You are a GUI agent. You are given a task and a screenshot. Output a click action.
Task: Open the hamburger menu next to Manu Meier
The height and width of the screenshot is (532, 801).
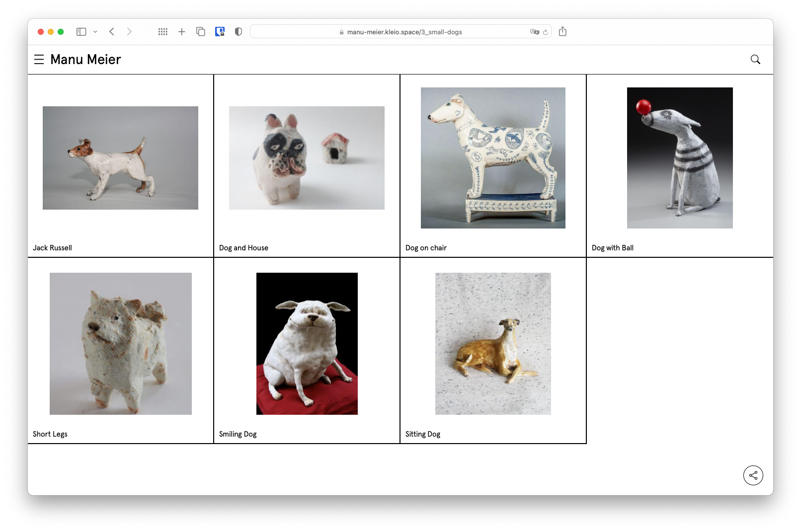pyautogui.click(x=39, y=60)
